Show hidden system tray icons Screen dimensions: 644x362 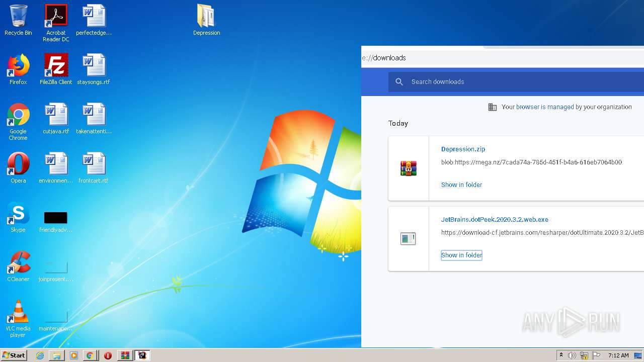pos(561,355)
